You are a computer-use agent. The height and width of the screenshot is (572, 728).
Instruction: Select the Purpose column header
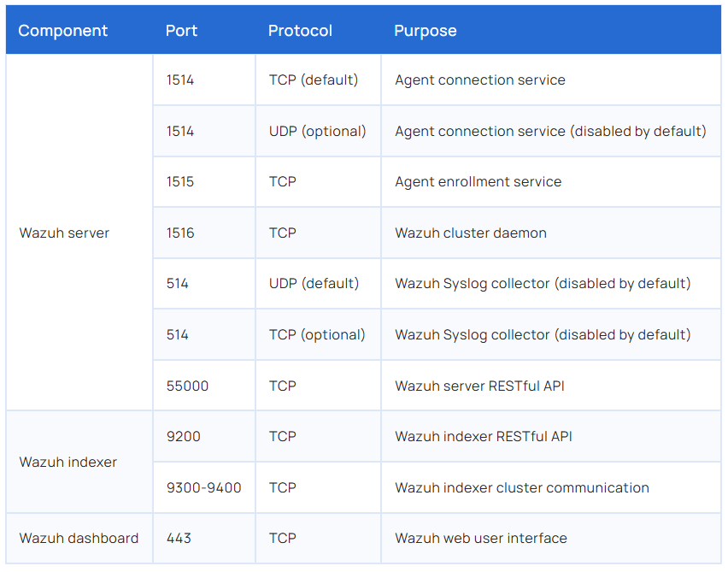pyautogui.click(x=426, y=31)
